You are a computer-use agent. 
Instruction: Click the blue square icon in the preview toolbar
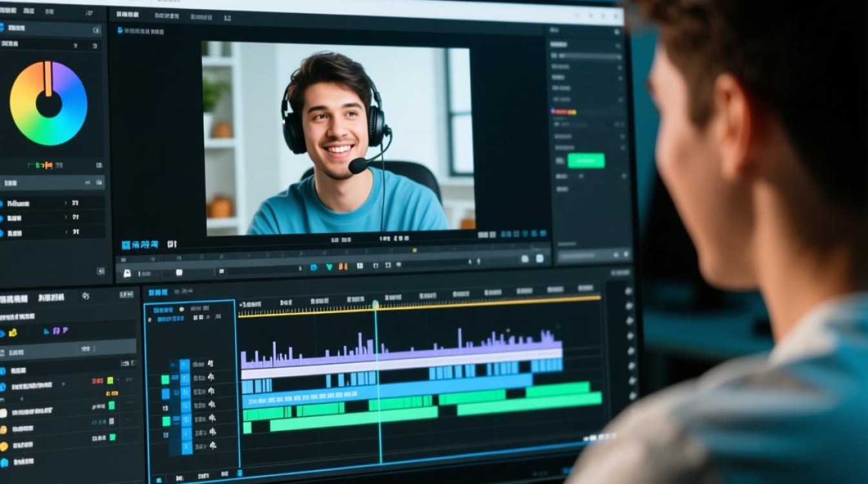pos(314,267)
